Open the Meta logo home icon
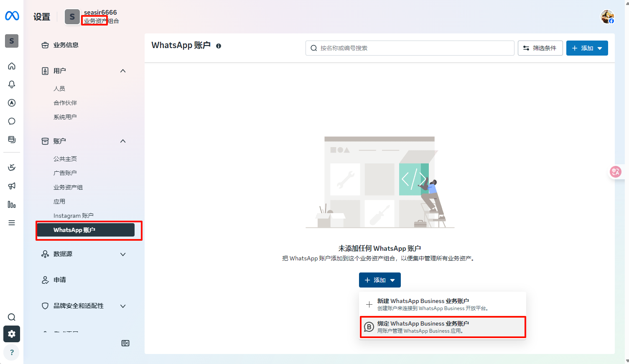 pos(12,16)
